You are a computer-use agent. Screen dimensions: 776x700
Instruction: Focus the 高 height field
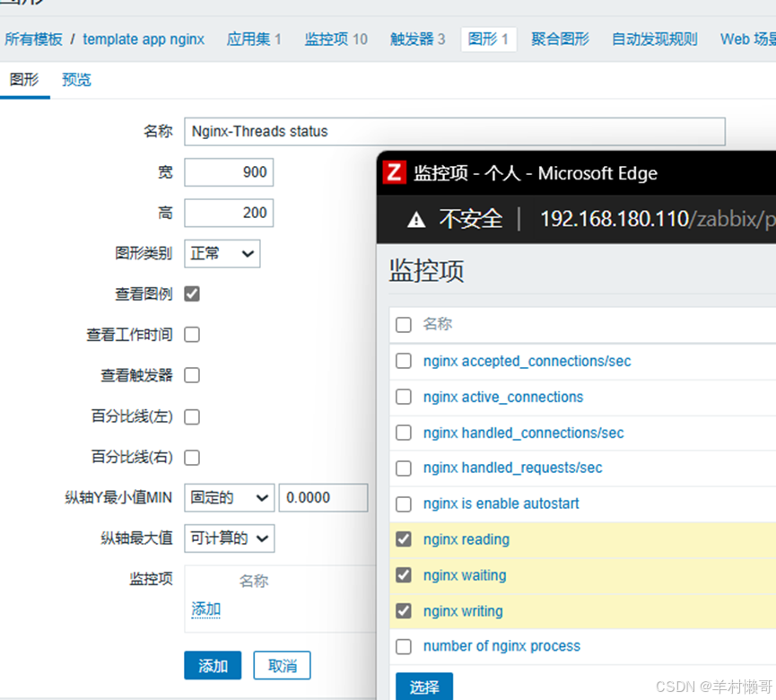(x=229, y=213)
